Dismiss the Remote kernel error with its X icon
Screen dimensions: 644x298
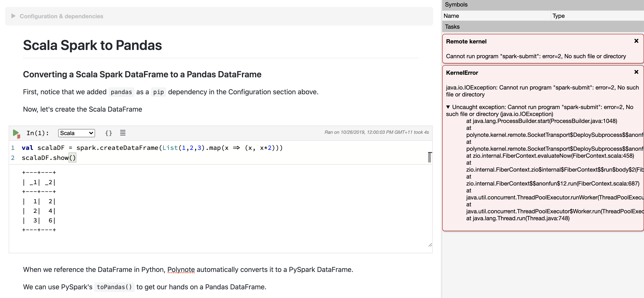[636, 41]
